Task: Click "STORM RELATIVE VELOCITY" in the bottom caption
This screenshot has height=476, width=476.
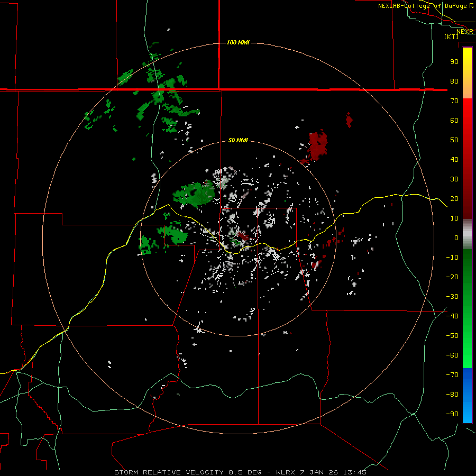Action: click(x=169, y=472)
